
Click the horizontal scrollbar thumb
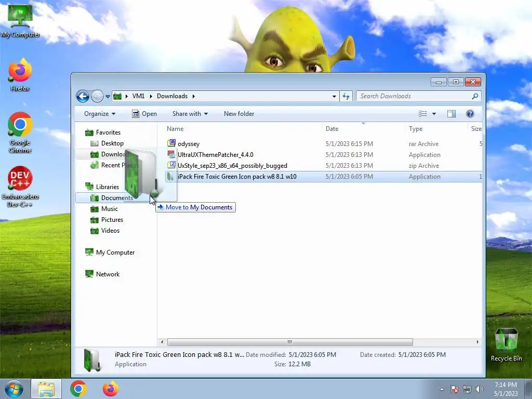tap(290, 342)
